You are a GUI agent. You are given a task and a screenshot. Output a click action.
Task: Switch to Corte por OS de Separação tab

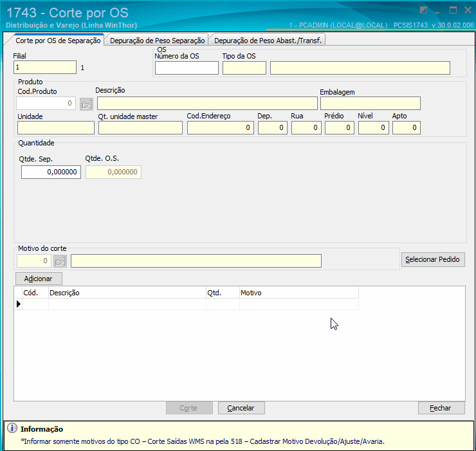(x=58, y=41)
